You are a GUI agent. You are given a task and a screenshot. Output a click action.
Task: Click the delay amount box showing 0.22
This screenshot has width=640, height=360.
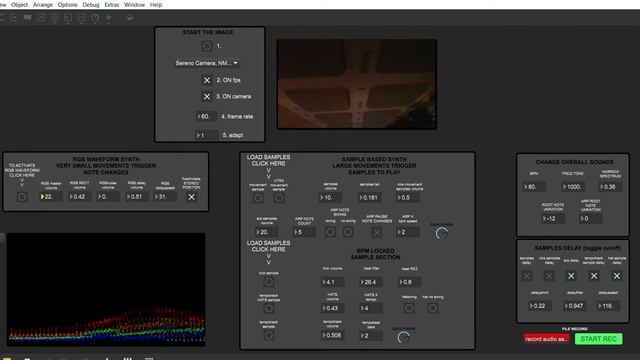540,306
